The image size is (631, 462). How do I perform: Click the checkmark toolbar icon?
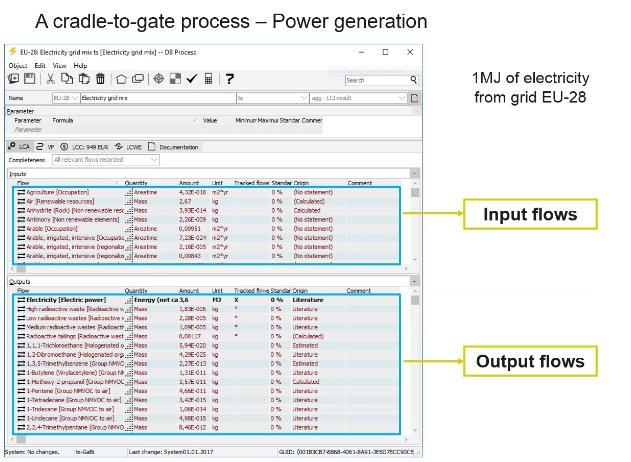click(192, 78)
